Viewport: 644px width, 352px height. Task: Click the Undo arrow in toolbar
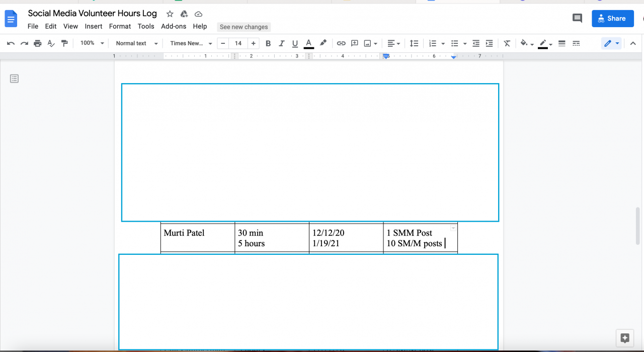point(11,43)
